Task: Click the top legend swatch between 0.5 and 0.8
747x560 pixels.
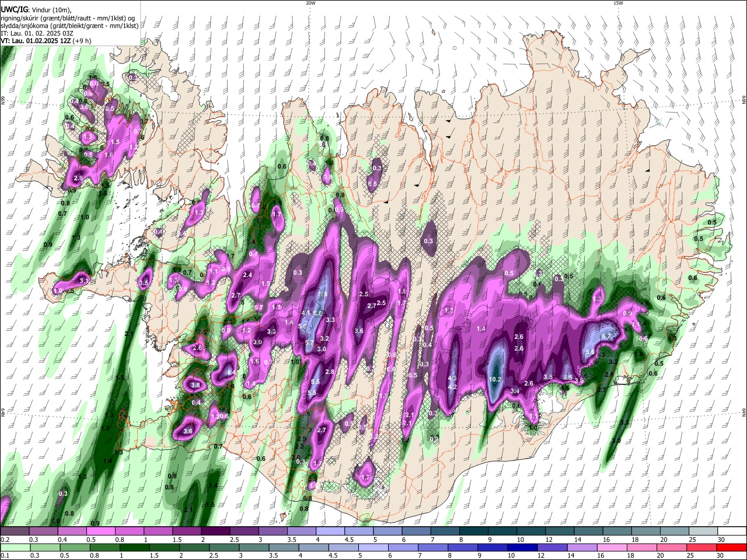Action: pyautogui.click(x=100, y=531)
